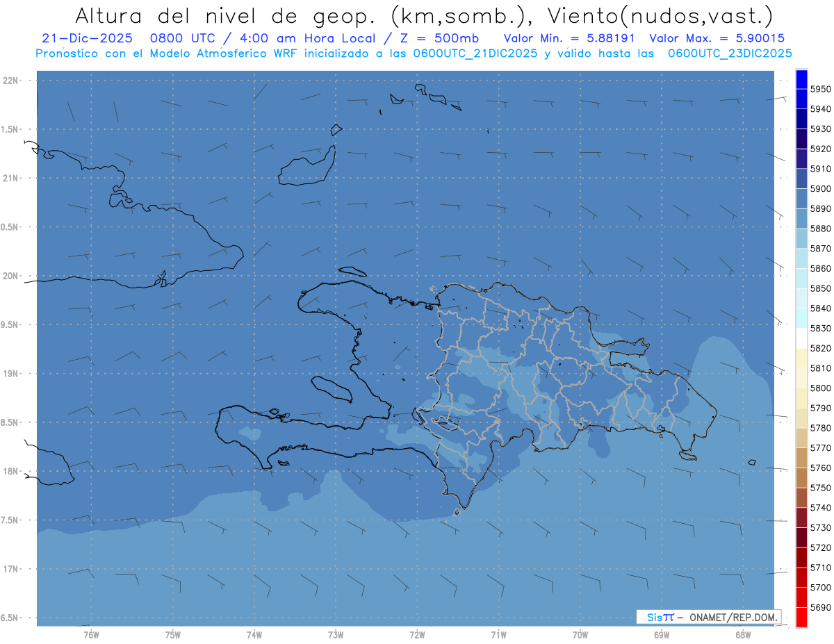Click the chart title 'Altura del nivel de geop.'
Image resolution: width=834 pixels, height=644 pixels.
[x=225, y=15]
